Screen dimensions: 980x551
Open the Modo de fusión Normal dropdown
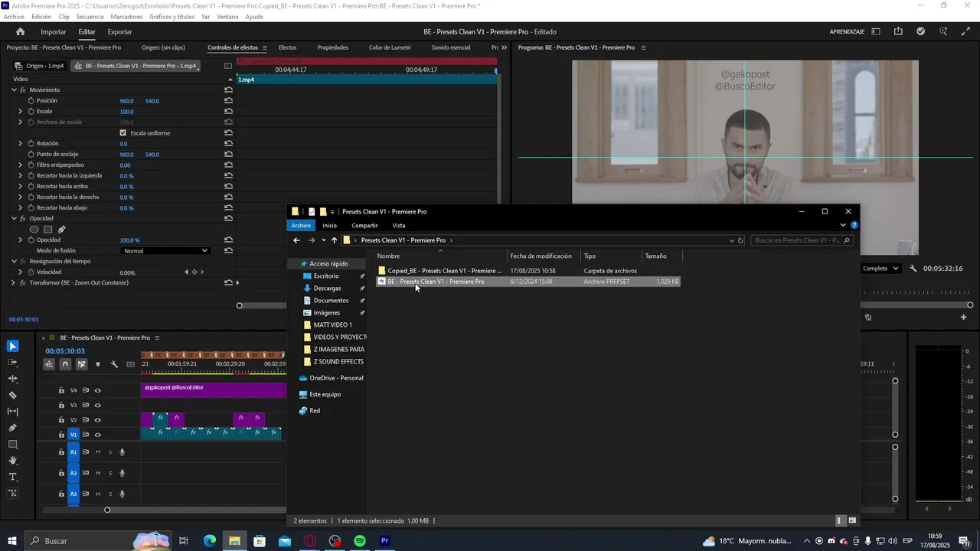click(x=165, y=250)
